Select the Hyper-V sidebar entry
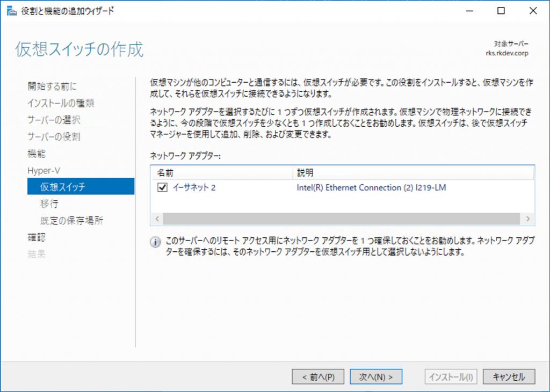 [44, 170]
